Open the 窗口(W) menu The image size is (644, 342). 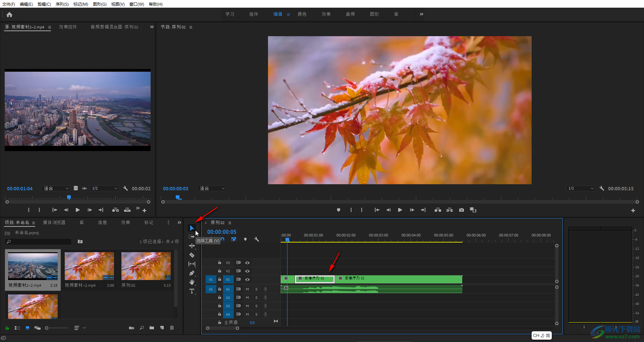pyautogui.click(x=137, y=4)
